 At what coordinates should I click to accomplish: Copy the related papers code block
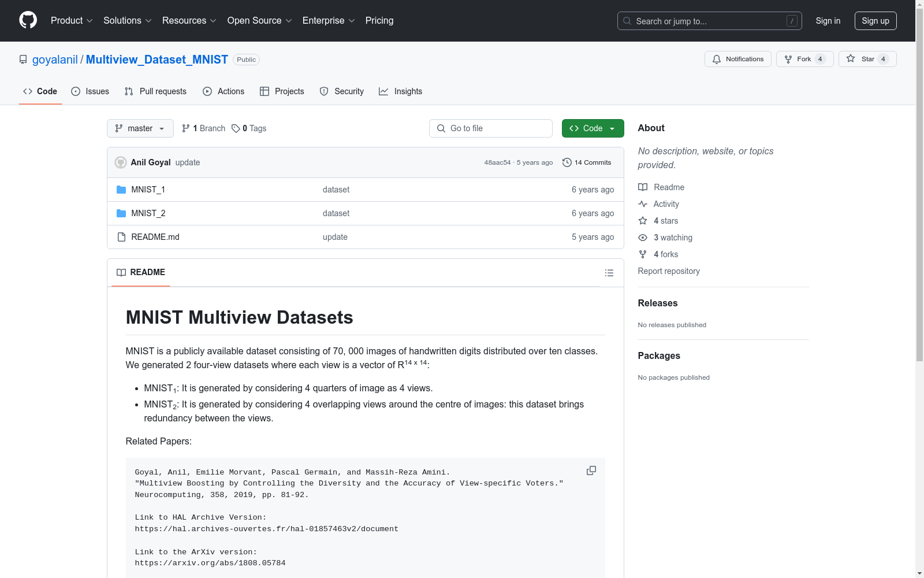click(x=591, y=470)
